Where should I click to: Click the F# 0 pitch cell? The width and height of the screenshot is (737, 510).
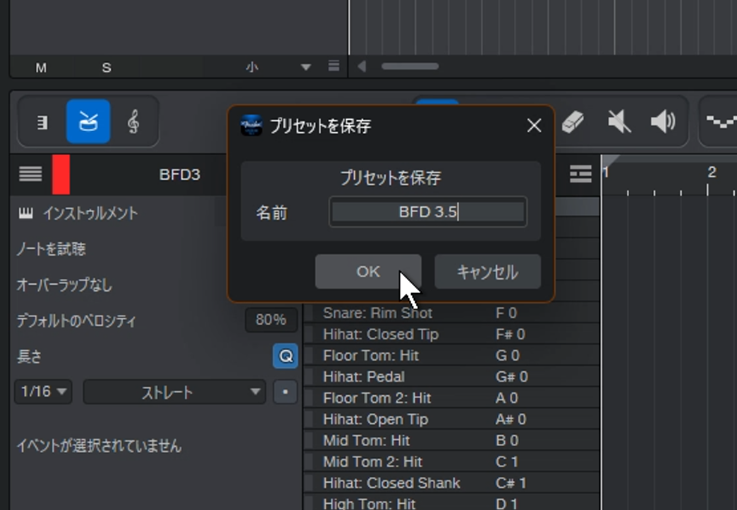(x=510, y=334)
